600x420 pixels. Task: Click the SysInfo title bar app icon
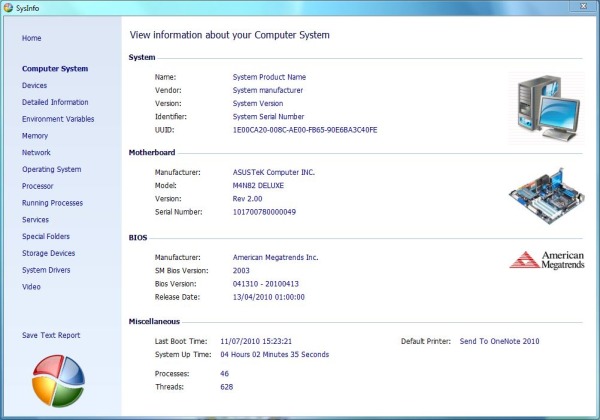click(x=8, y=7)
